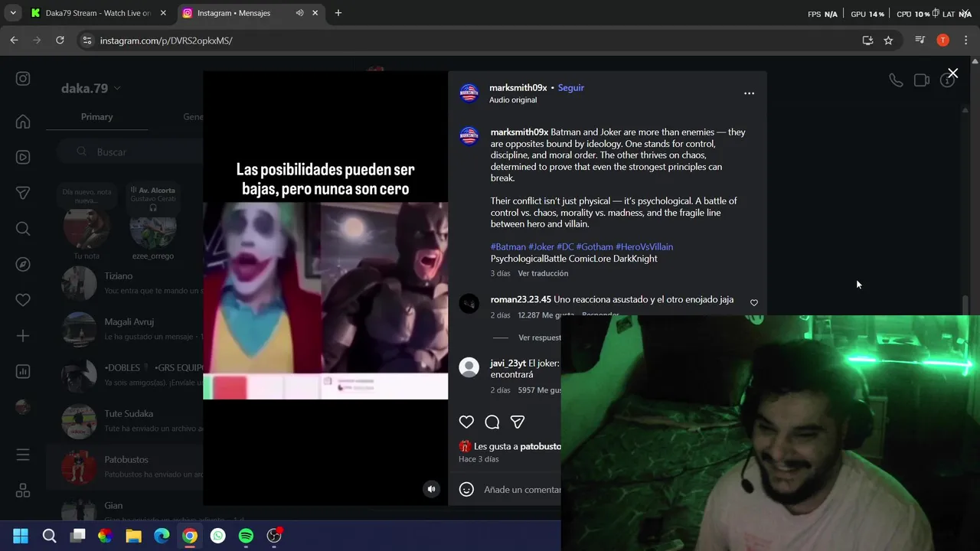Image resolution: width=980 pixels, height=551 pixels.
Task: Click Ver traducción under the caption
Action: (x=543, y=273)
